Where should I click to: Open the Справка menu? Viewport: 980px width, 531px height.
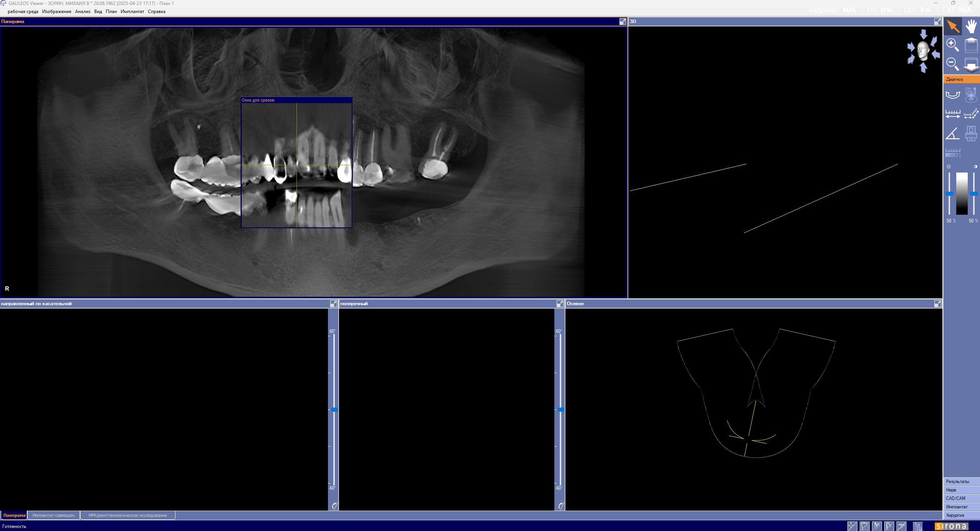tap(157, 12)
